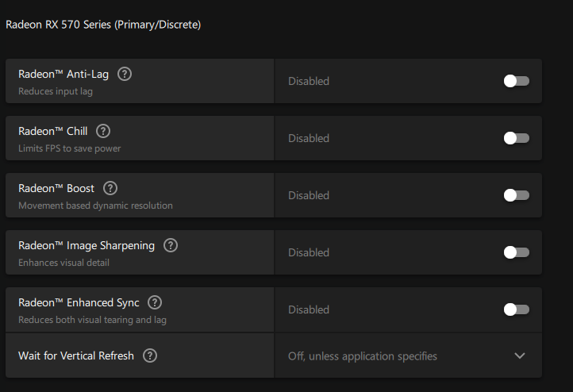
Task: Click the Image Sharpening help icon
Action: (171, 245)
